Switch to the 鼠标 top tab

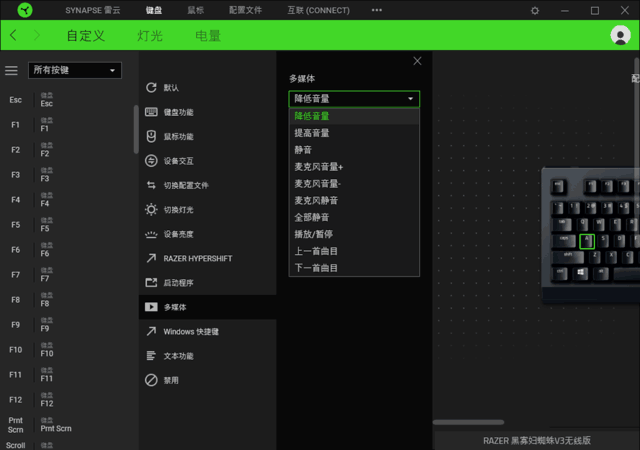(196, 10)
